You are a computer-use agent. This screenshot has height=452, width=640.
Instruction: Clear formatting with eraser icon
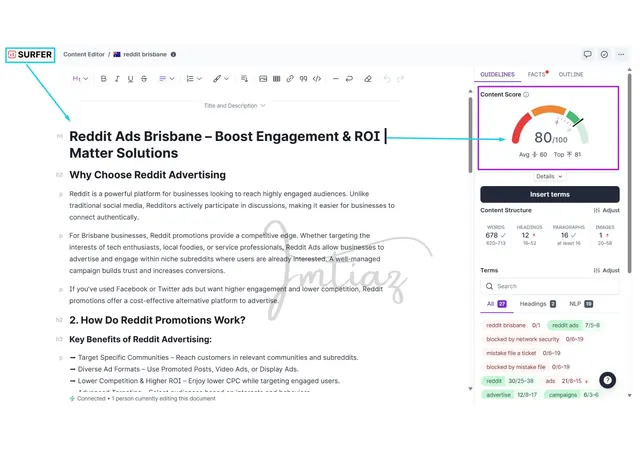pyautogui.click(x=368, y=79)
